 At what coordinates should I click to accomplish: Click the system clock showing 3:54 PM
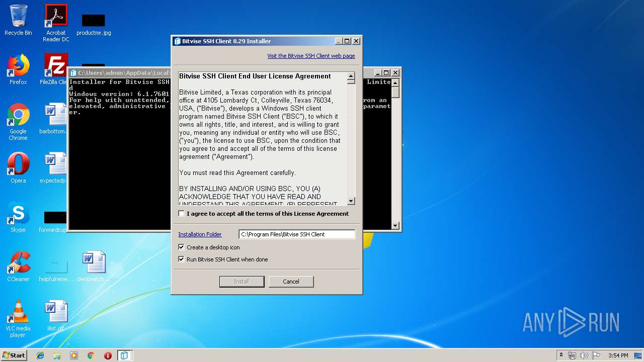[x=618, y=355]
